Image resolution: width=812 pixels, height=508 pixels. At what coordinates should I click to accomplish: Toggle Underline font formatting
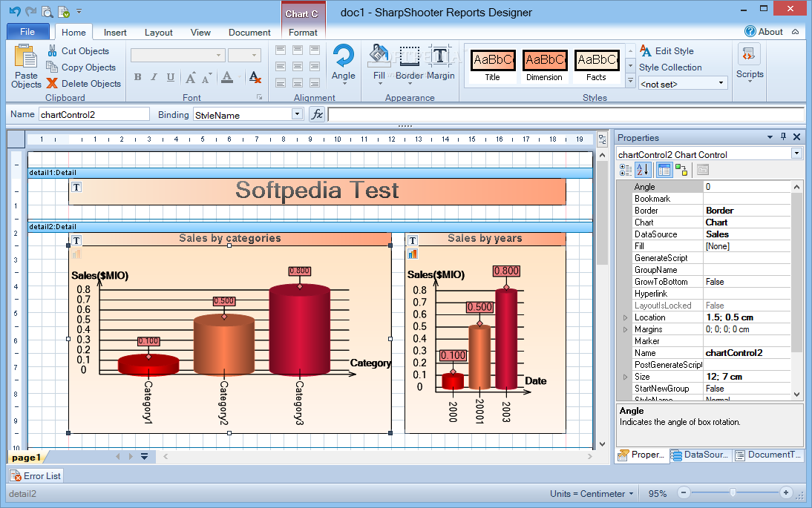(171, 77)
